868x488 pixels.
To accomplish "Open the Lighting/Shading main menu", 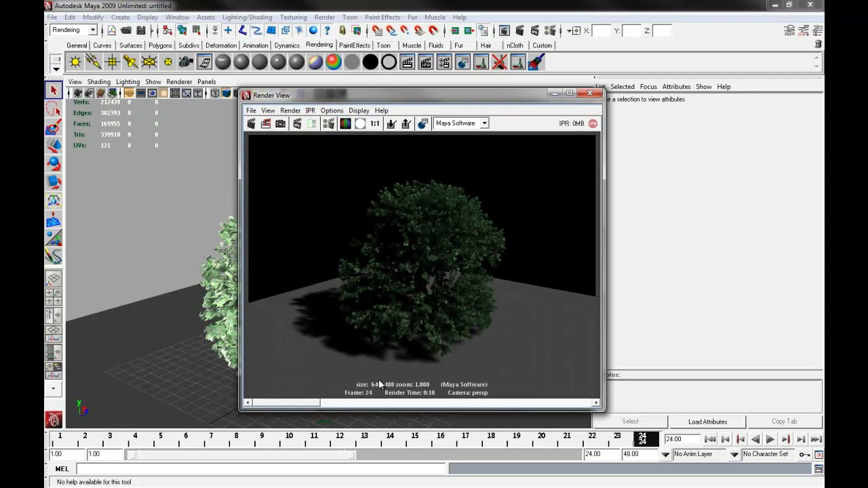I will [x=247, y=17].
